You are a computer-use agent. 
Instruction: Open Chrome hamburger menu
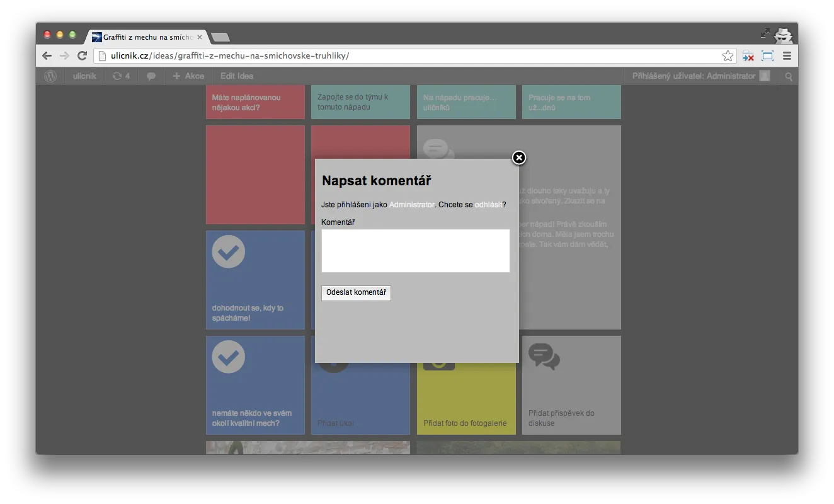tap(787, 56)
